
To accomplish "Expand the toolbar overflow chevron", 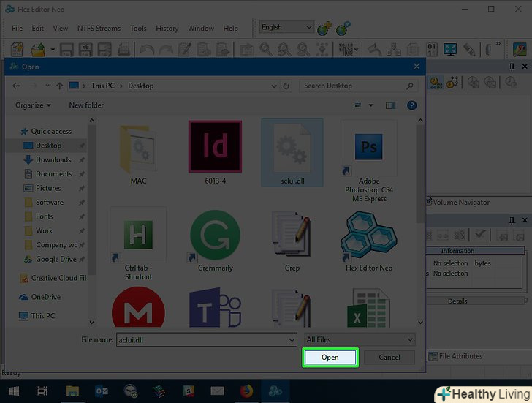I will [x=498, y=44].
